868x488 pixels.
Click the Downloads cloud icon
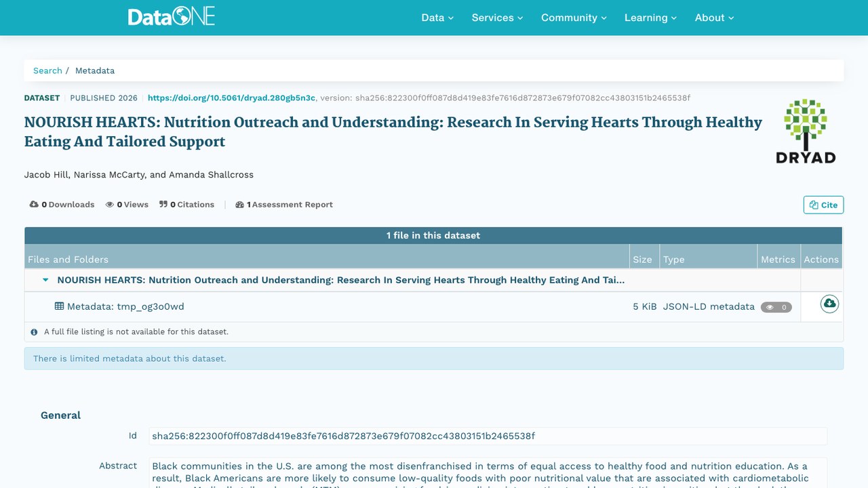point(34,205)
